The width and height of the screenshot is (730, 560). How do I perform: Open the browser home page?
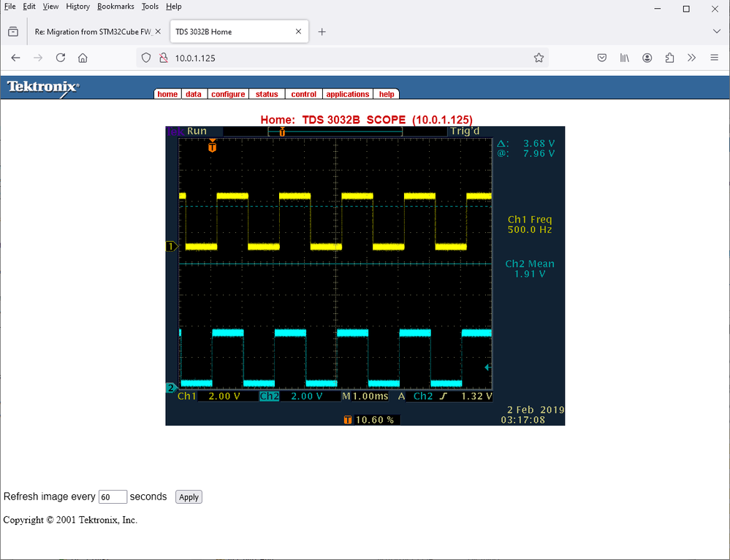coord(83,58)
